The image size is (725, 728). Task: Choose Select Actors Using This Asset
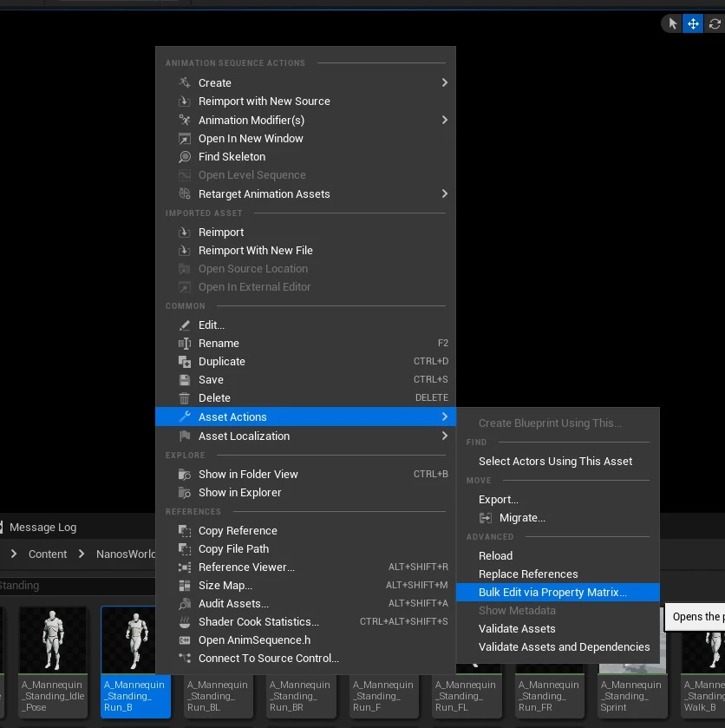558,462
